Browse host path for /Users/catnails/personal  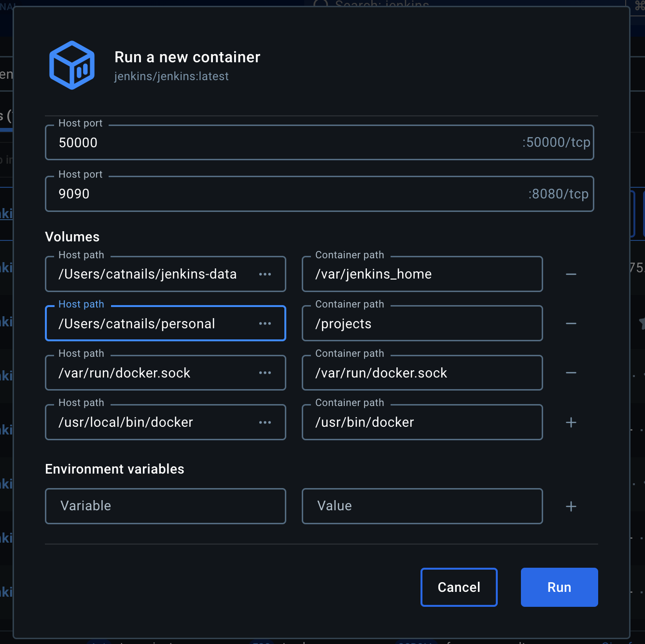point(265,323)
